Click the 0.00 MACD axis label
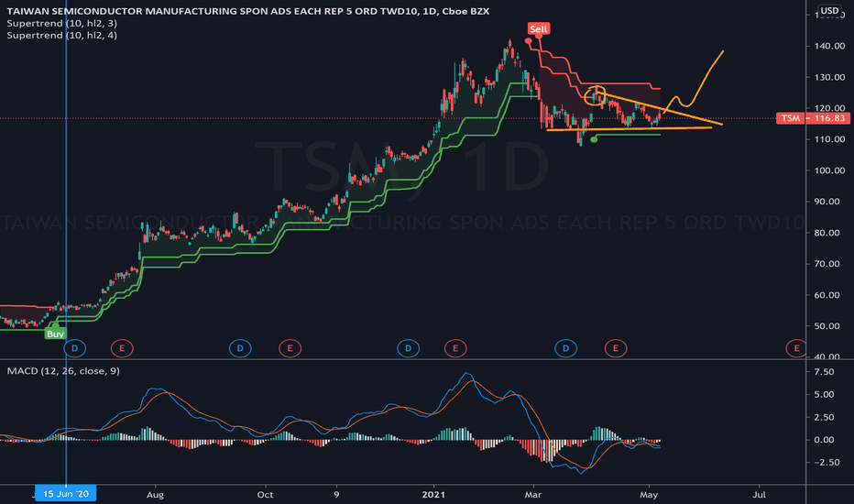 click(x=824, y=440)
